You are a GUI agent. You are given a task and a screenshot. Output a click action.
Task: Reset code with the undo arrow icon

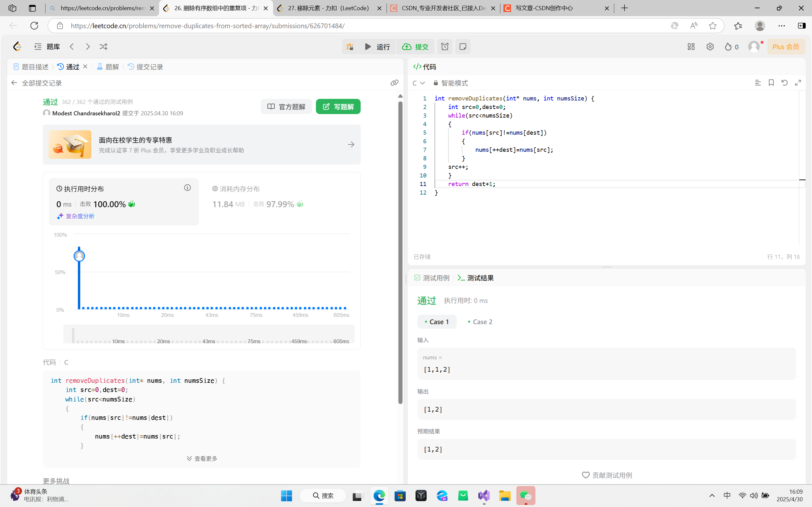coord(784,83)
